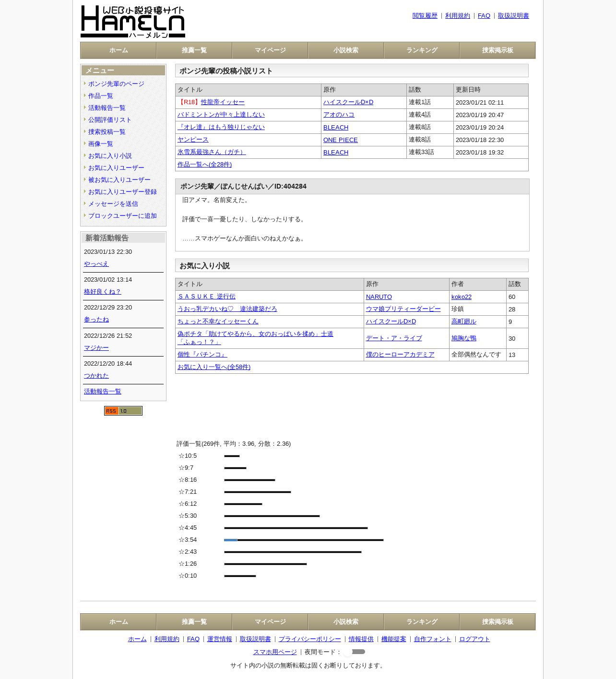Open activity report つかれた
Image resolution: width=616 pixels, height=679 pixels.
(96, 376)
